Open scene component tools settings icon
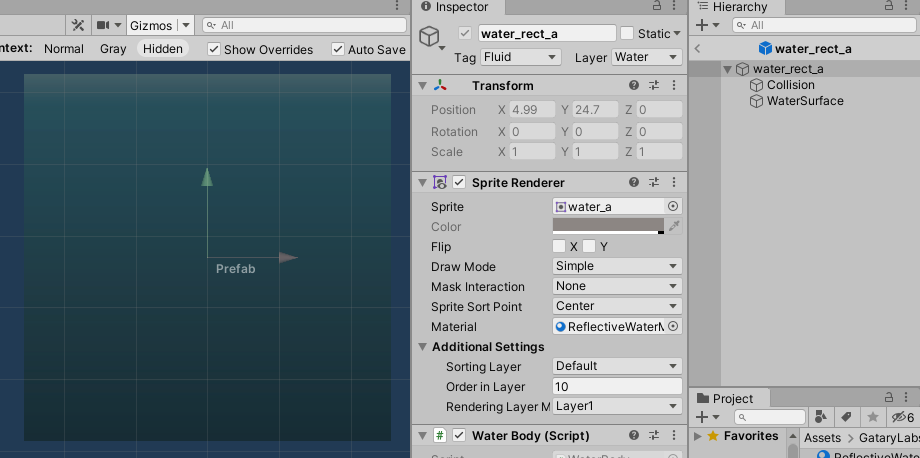 click(x=78, y=25)
